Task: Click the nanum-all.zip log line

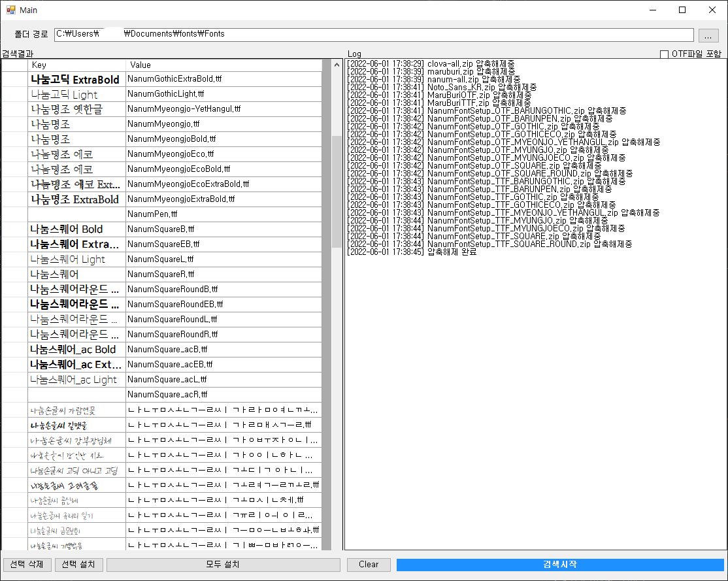Action: (x=433, y=80)
